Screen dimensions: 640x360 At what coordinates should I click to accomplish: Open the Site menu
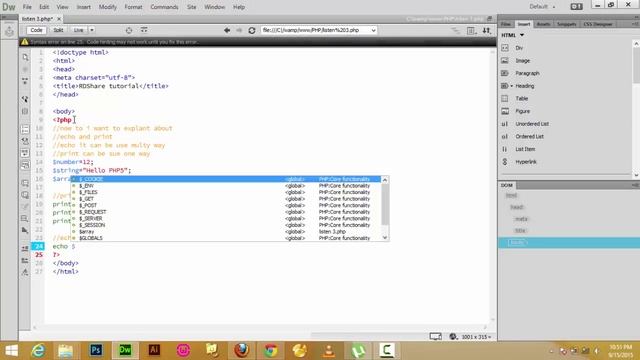pyautogui.click(x=191, y=7)
